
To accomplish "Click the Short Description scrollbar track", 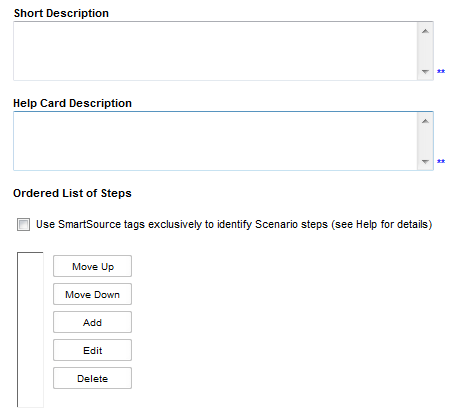I will pos(425,51).
